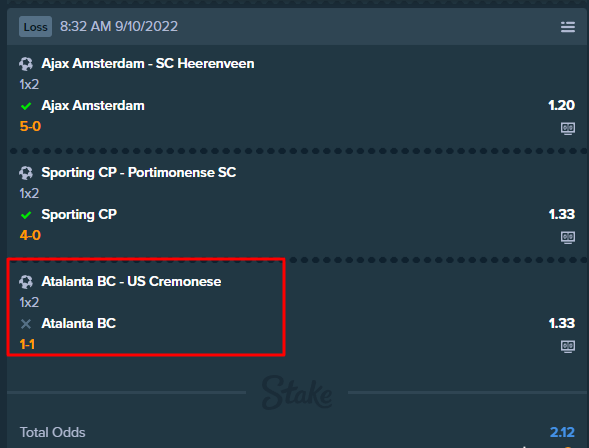Click the green checkmark next to Sporting CP

(x=26, y=215)
